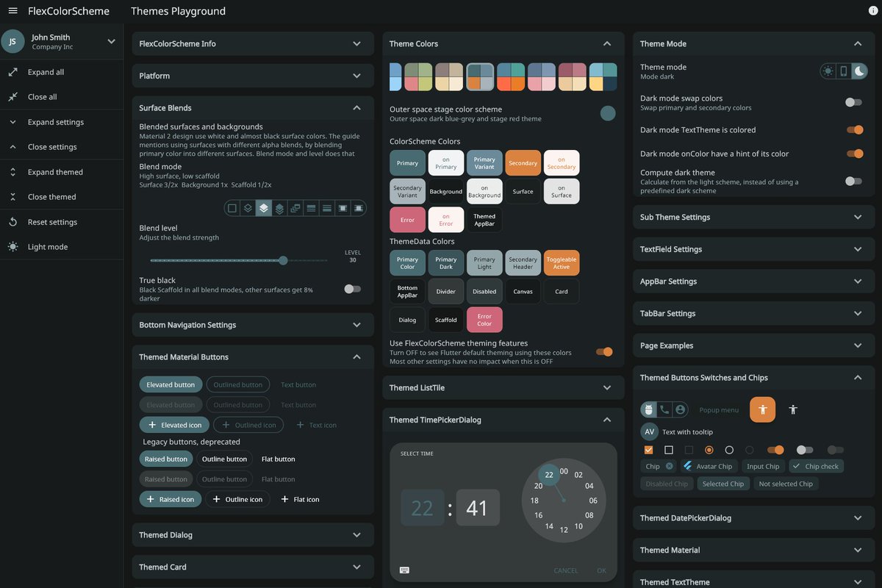882x588 pixels.
Task: Expand AppBar Settings panel
Action: (753, 282)
